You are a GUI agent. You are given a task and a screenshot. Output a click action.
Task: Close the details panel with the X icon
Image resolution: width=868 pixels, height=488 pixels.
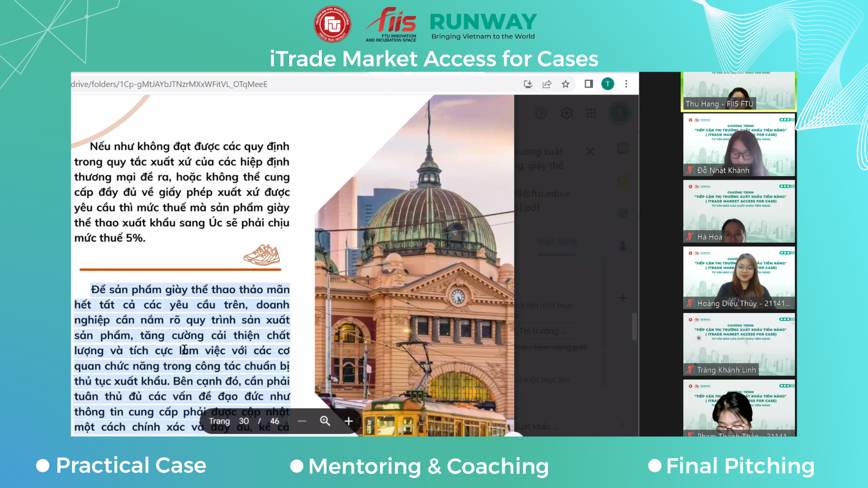(x=590, y=152)
